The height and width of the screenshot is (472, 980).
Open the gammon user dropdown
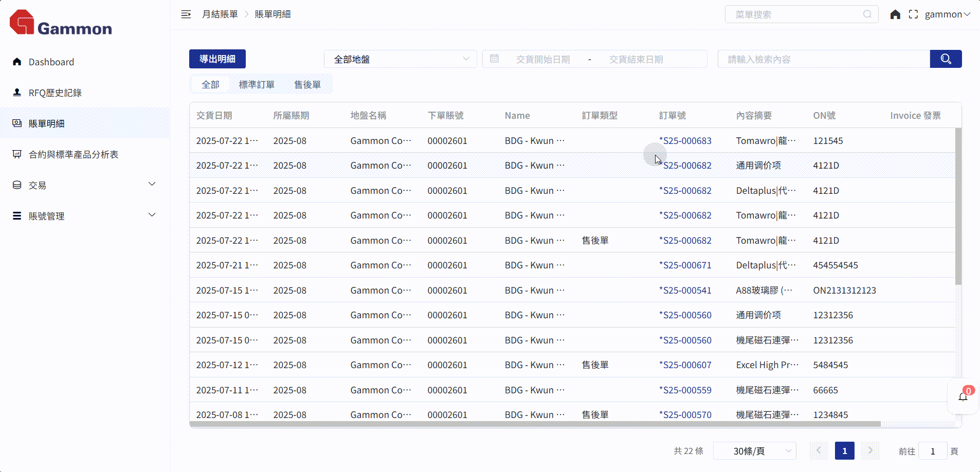(947, 14)
